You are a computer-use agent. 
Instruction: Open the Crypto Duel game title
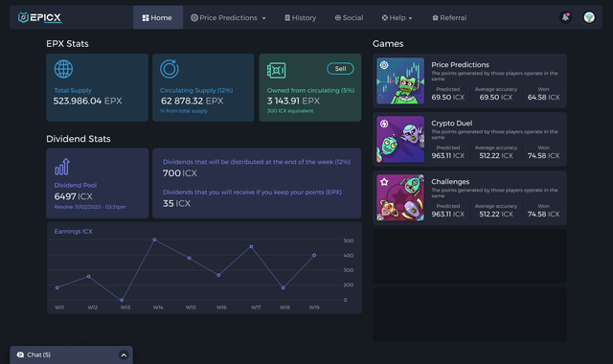(452, 124)
